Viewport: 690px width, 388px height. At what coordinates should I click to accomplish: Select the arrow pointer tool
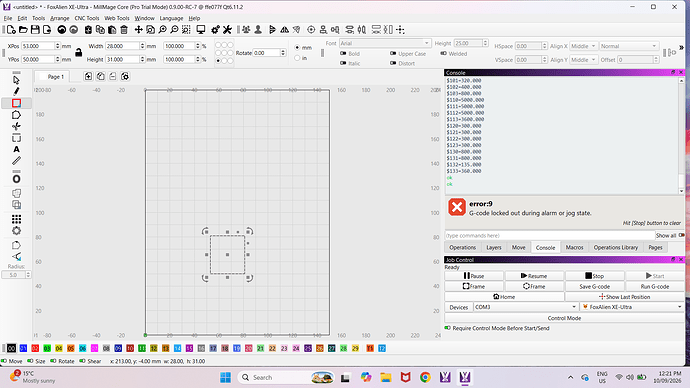tap(16, 80)
